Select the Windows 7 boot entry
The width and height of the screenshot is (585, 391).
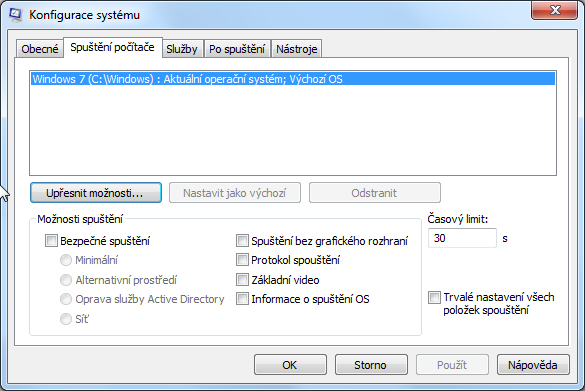click(x=293, y=79)
